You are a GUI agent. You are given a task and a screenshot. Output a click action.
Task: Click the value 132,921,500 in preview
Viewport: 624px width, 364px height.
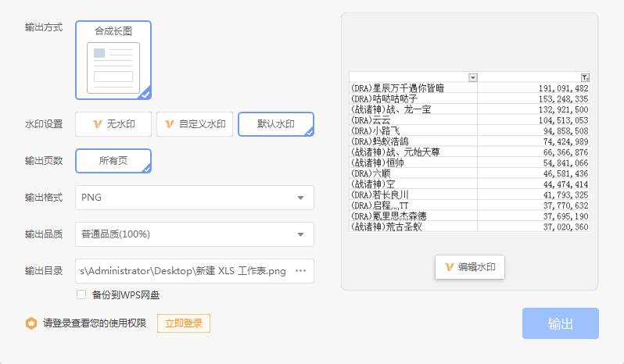(x=564, y=109)
